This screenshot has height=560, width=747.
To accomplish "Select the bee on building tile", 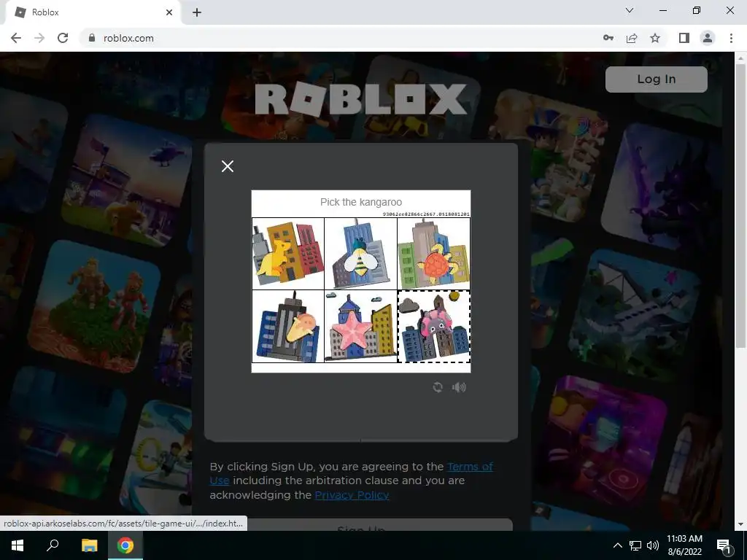I will (360, 253).
